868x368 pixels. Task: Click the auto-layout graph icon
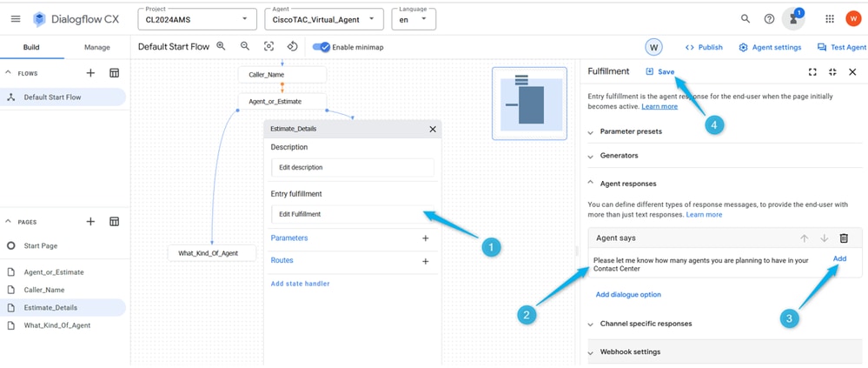pos(293,47)
